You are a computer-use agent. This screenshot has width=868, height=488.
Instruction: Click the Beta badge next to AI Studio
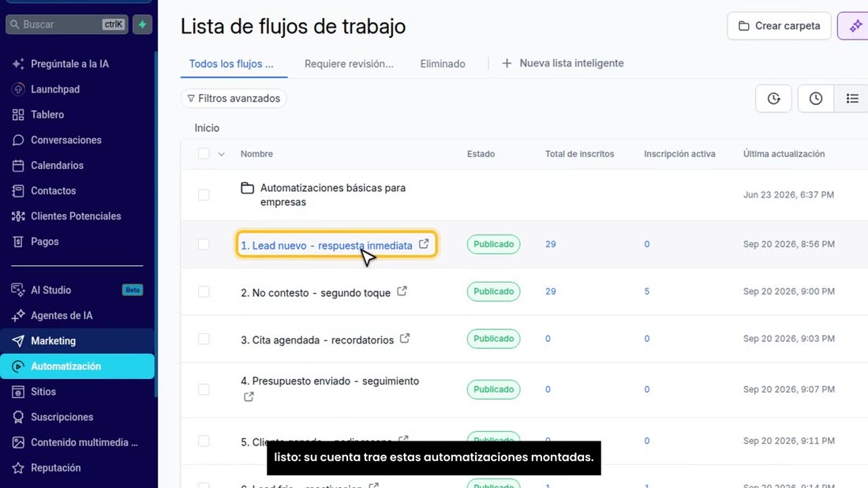coord(133,290)
